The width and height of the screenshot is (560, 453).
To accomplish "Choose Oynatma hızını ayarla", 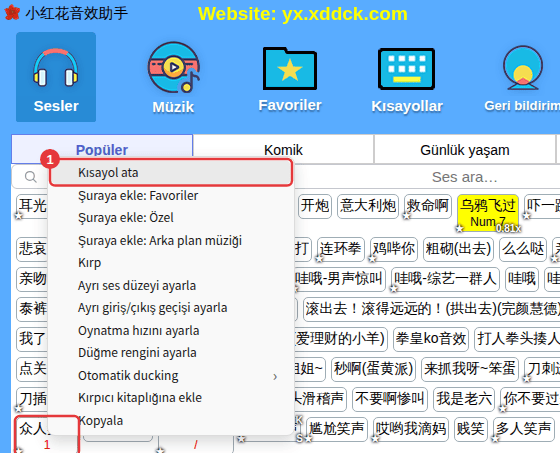I will 171,330.
